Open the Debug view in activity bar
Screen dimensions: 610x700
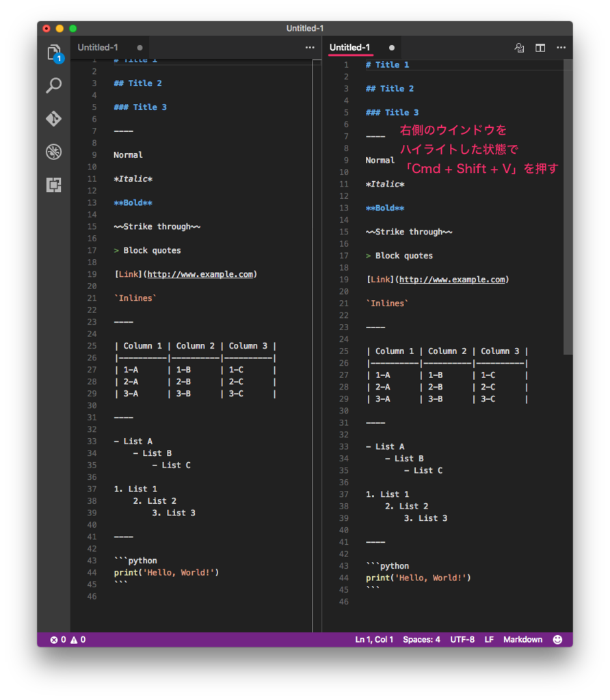53,152
